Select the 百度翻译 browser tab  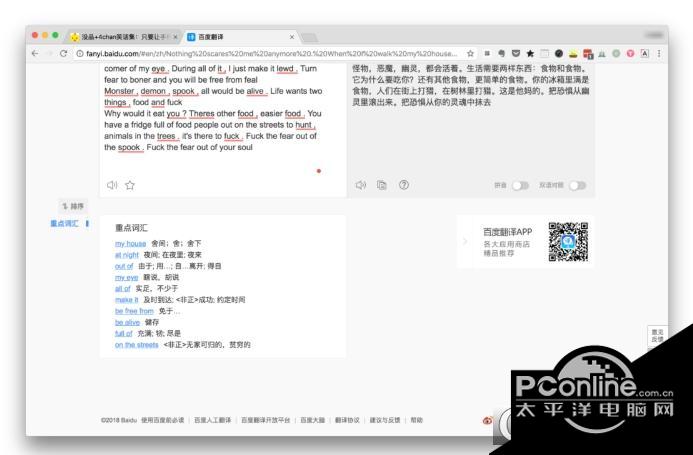coord(240,37)
